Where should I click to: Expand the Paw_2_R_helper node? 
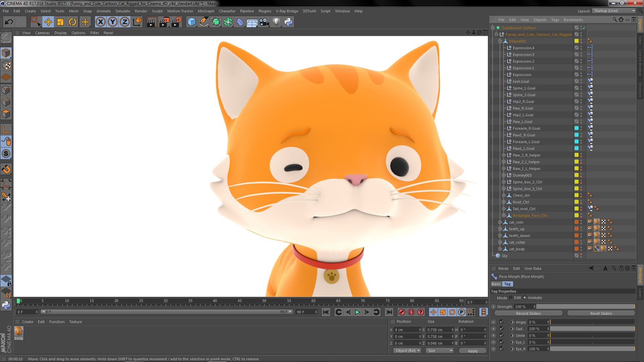click(503, 155)
